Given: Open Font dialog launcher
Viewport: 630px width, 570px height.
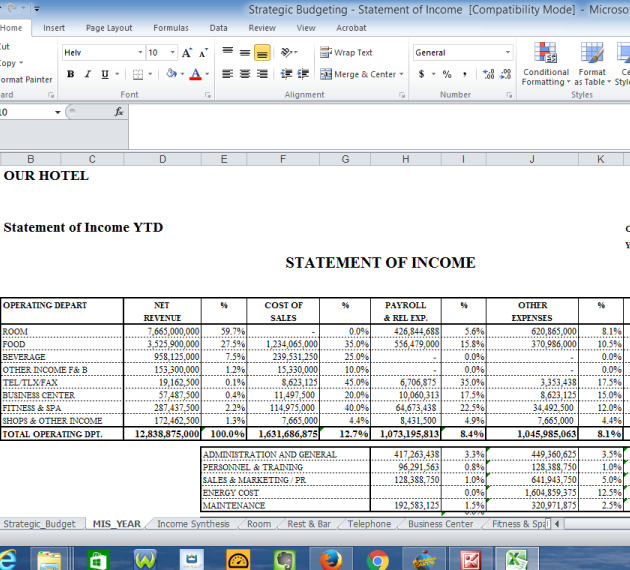Looking at the screenshot, I should 208,95.
